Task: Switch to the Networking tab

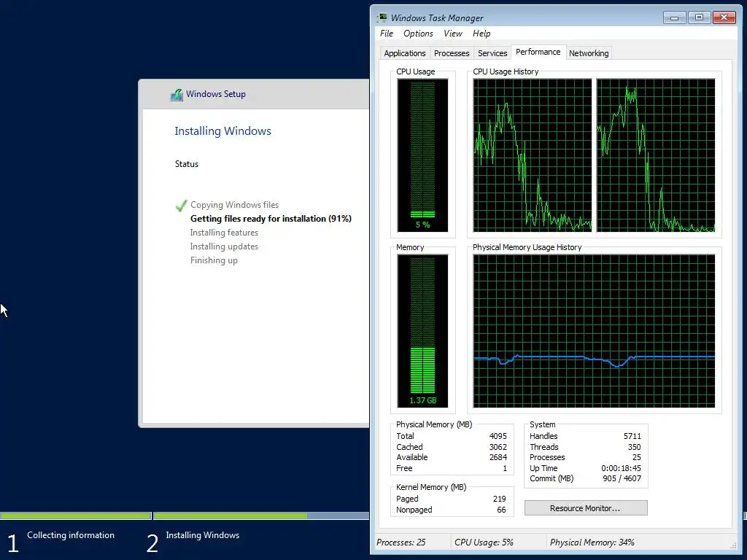Action: [x=589, y=52]
